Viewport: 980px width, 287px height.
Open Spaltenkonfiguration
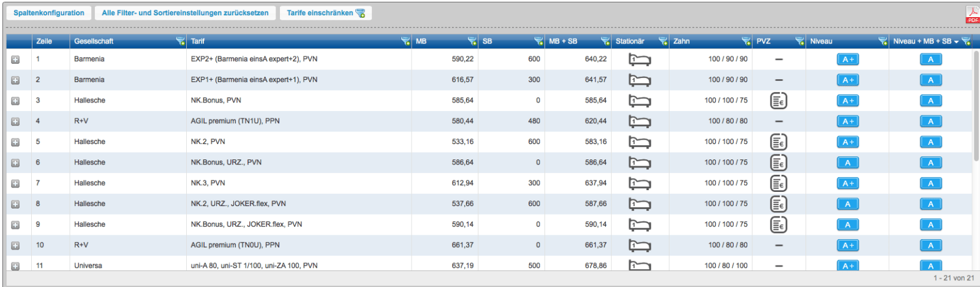click(49, 13)
